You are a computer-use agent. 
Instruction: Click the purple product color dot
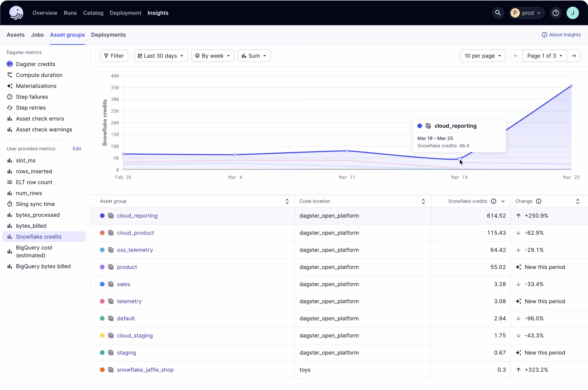(x=102, y=267)
